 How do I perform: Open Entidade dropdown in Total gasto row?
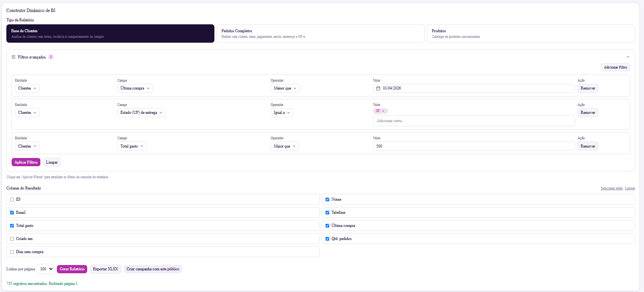(27, 146)
